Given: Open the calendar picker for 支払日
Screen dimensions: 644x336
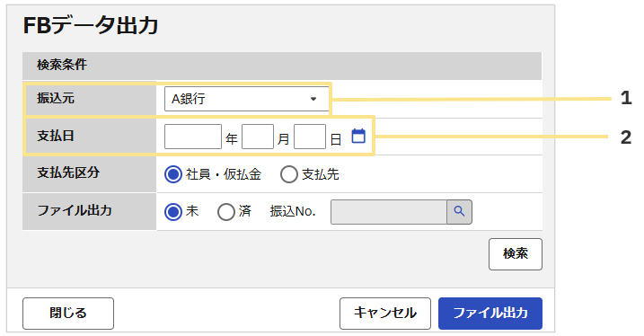Looking at the screenshot, I should coord(358,136).
